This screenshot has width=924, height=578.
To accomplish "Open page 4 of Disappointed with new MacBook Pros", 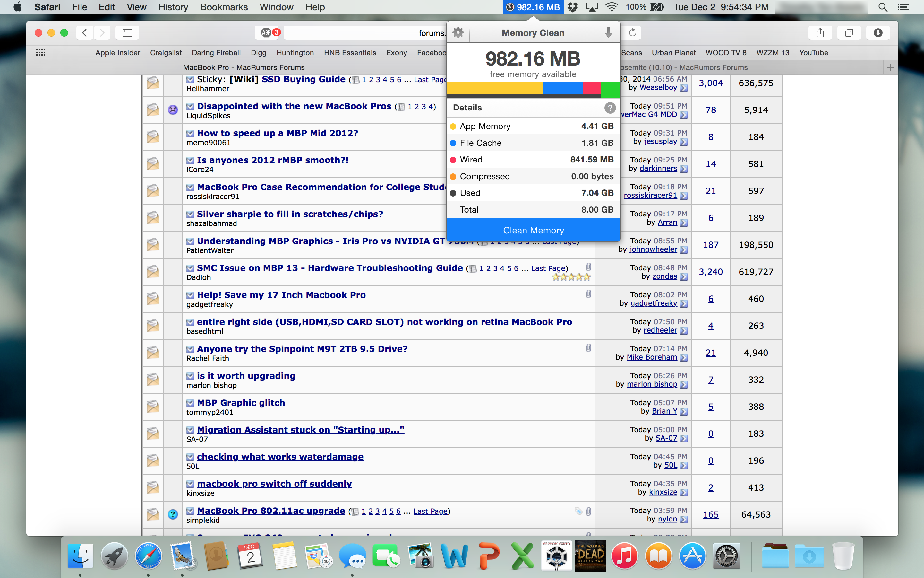I will click(430, 107).
